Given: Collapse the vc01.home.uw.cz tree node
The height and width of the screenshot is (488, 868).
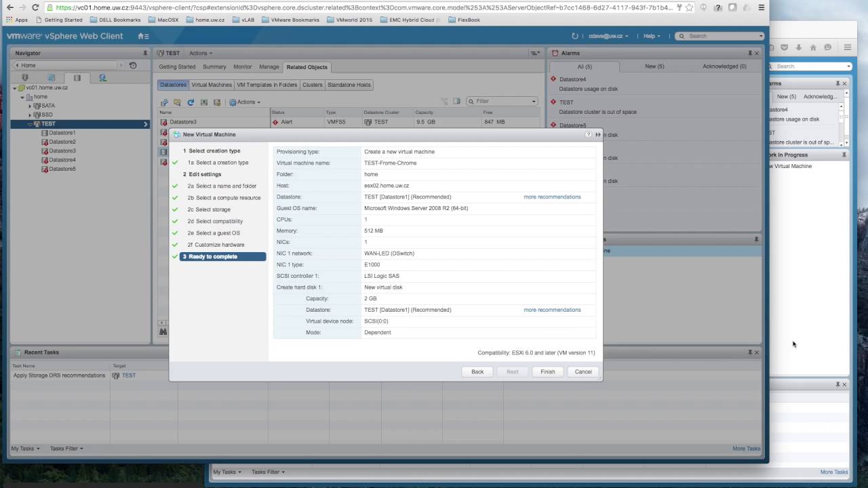Looking at the screenshot, I should point(15,88).
